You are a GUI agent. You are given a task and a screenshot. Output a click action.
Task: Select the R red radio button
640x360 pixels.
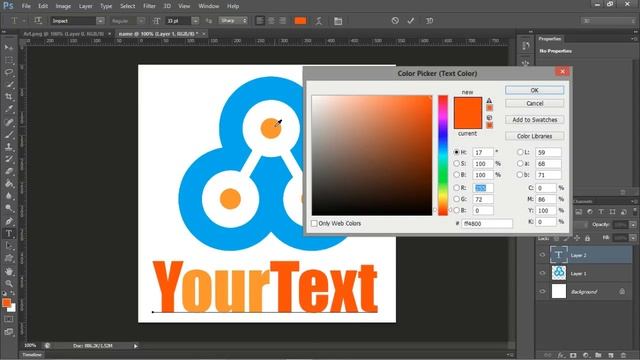point(456,188)
